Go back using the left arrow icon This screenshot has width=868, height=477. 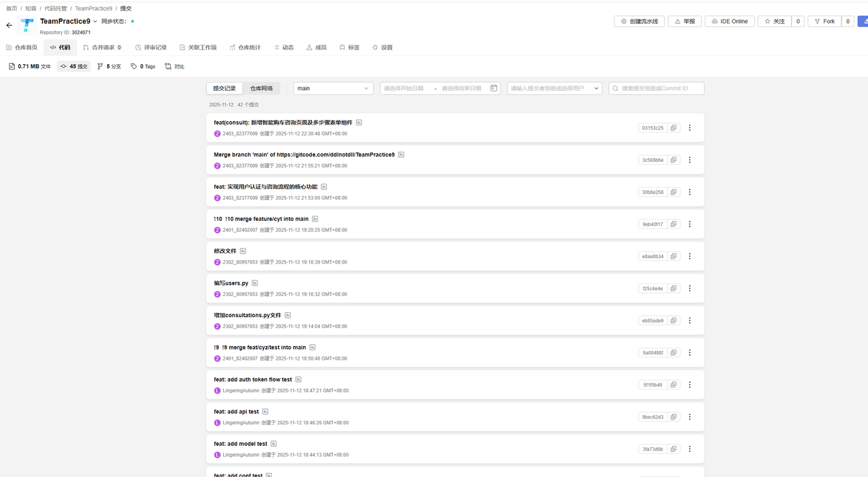pos(9,25)
